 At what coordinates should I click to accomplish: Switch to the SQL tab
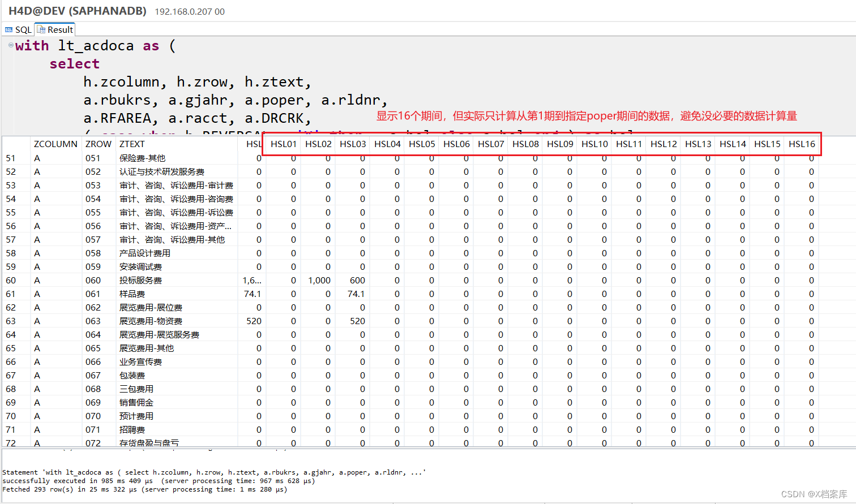[x=18, y=29]
